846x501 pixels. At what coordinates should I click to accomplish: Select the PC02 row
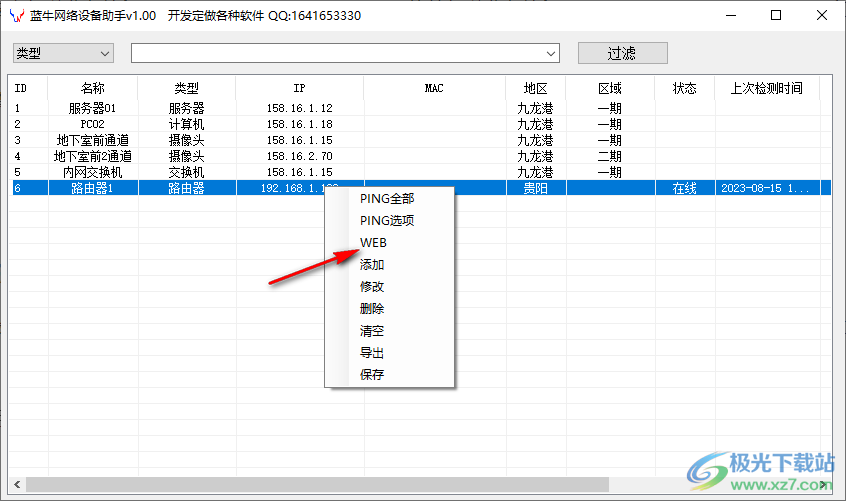pos(421,124)
